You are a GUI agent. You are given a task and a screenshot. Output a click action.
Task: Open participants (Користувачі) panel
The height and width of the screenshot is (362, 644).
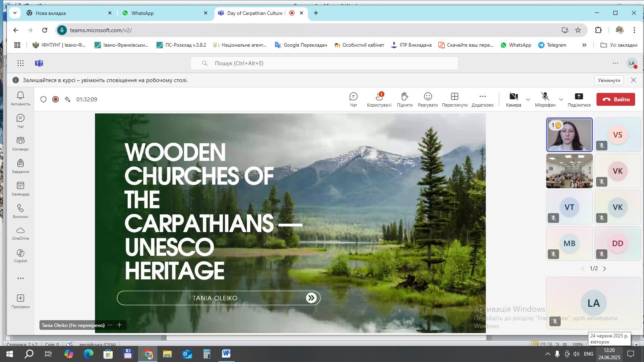pyautogui.click(x=379, y=99)
